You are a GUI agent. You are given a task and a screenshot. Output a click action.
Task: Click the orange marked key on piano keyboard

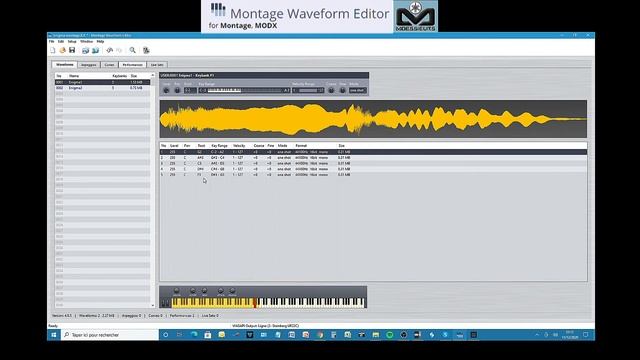tap(255, 302)
